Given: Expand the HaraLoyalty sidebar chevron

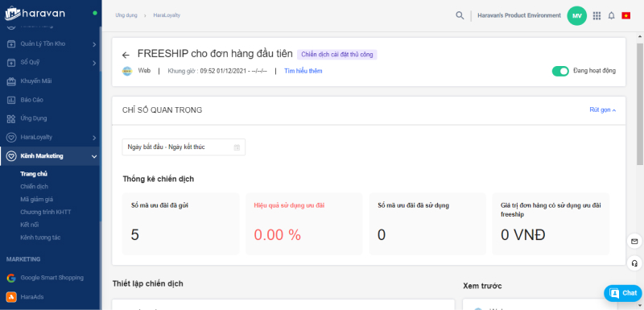Looking at the screenshot, I should tap(94, 138).
